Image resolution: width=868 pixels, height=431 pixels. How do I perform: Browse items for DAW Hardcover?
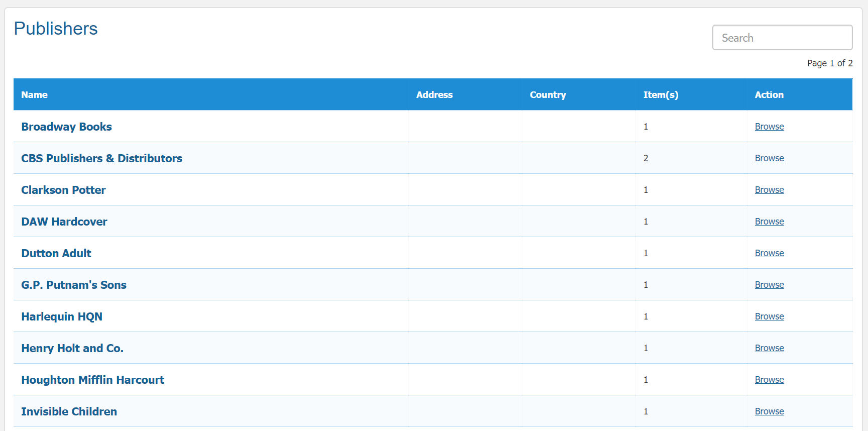click(x=769, y=222)
